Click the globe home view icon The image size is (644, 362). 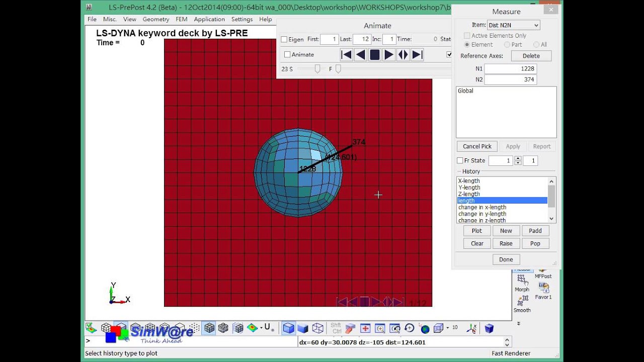(x=425, y=329)
